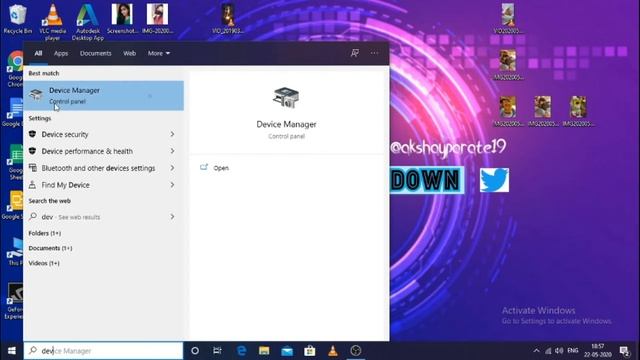Open the three-dot options menu in search
640x360 pixels.
coord(374,53)
